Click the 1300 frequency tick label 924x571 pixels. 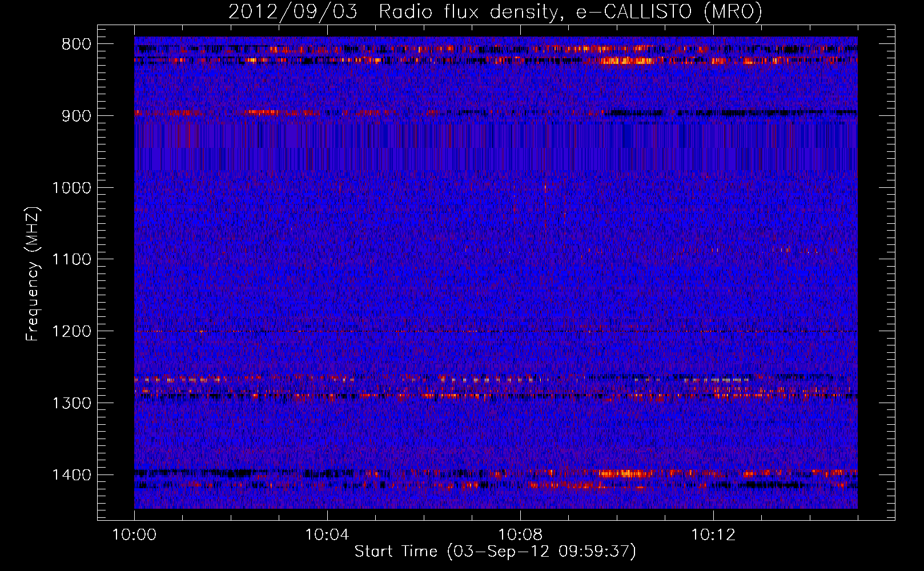click(71, 403)
